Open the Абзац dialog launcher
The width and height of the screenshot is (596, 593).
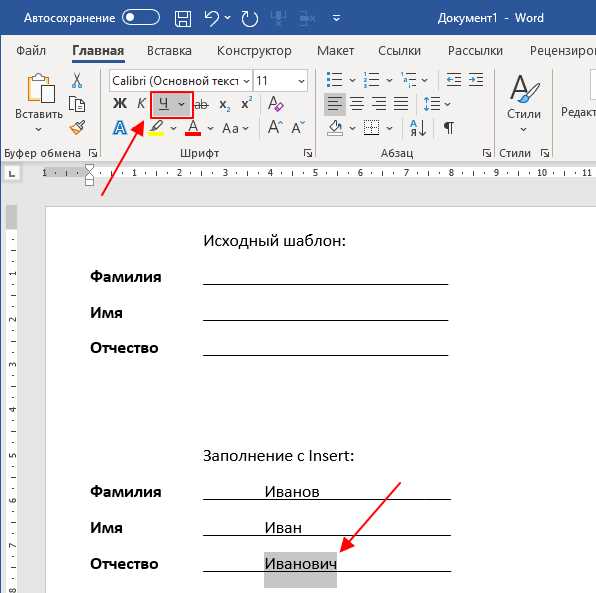click(486, 153)
